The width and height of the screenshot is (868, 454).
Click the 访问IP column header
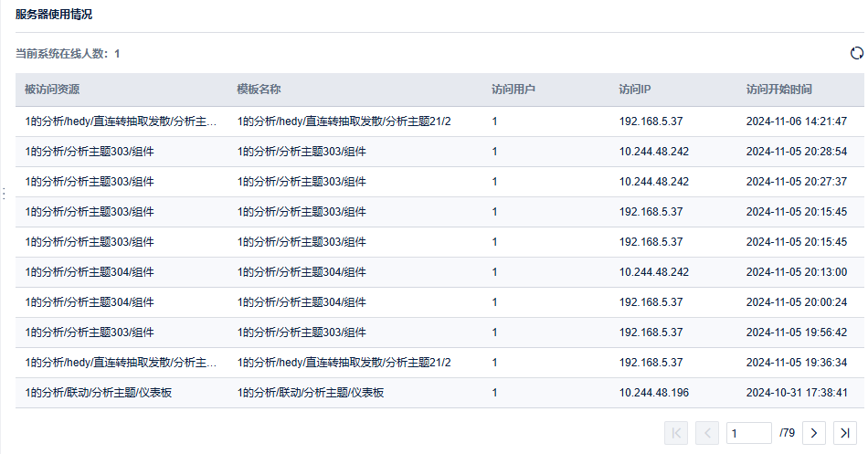(x=635, y=90)
